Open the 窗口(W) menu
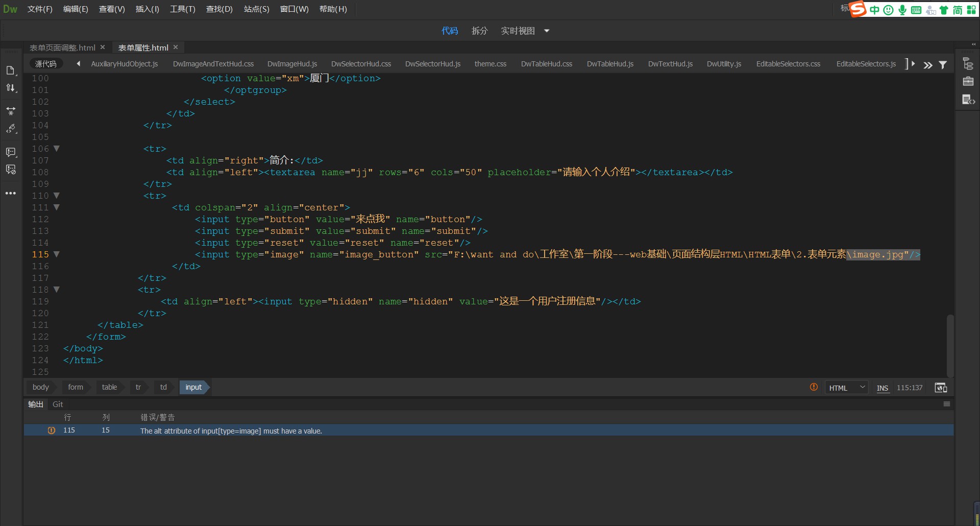 (294, 9)
